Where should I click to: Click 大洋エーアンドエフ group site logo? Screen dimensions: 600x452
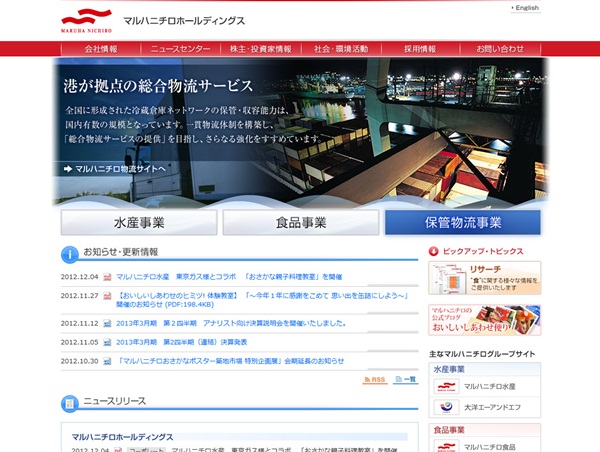[x=446, y=407]
